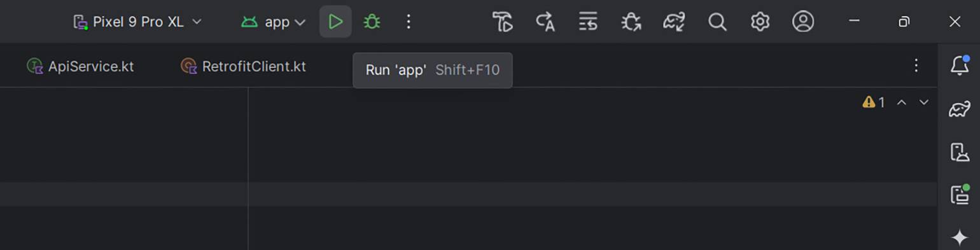Jump to next highlighted problem arrow
Image resolution: width=980 pixels, height=250 pixels.
click(924, 102)
